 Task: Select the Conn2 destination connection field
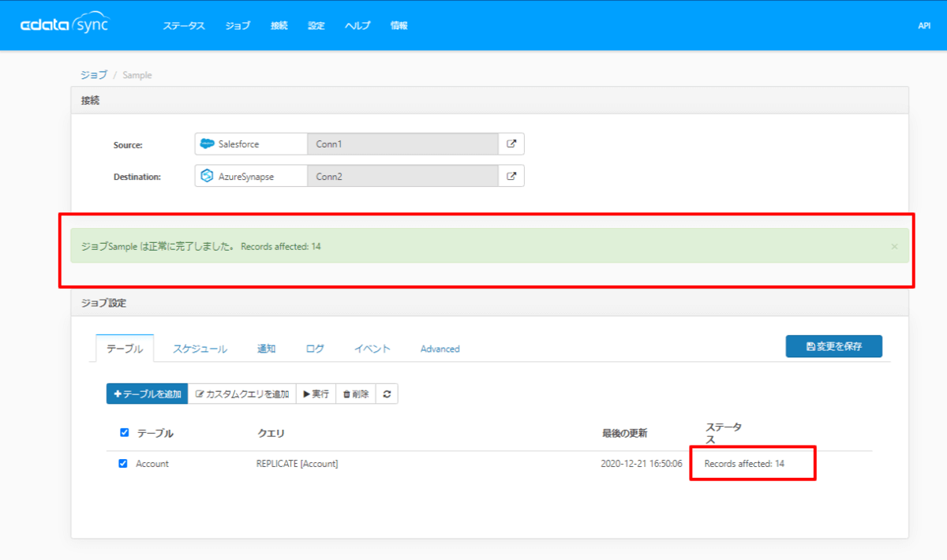402,176
